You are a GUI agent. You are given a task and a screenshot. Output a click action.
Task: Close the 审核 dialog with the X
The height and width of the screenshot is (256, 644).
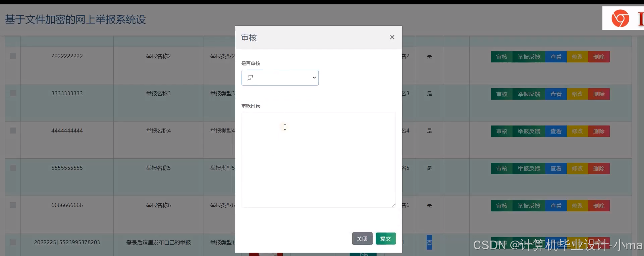pos(392,37)
